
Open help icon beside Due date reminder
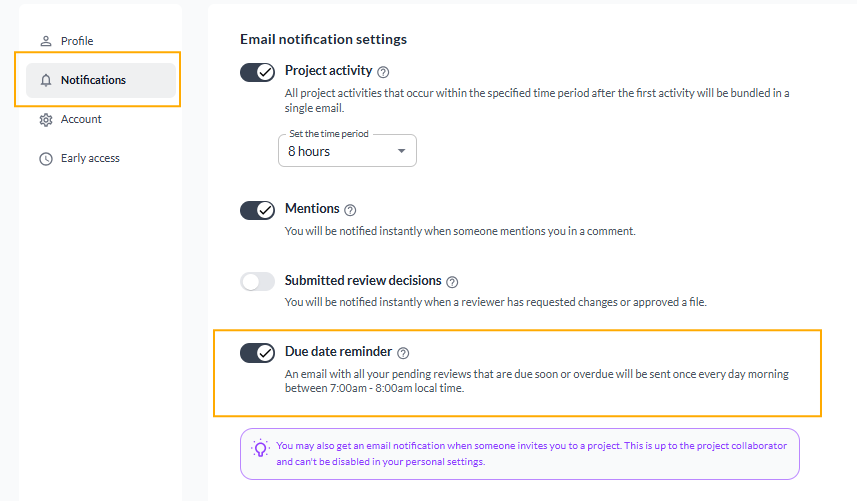point(403,353)
